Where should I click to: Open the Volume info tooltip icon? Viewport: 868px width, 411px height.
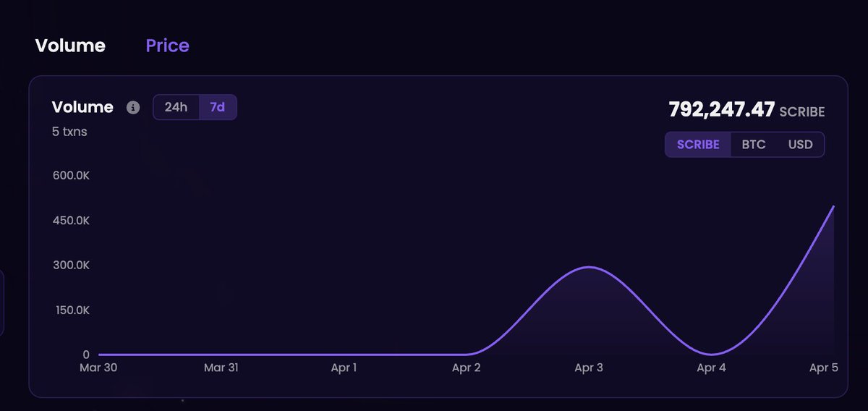133,108
